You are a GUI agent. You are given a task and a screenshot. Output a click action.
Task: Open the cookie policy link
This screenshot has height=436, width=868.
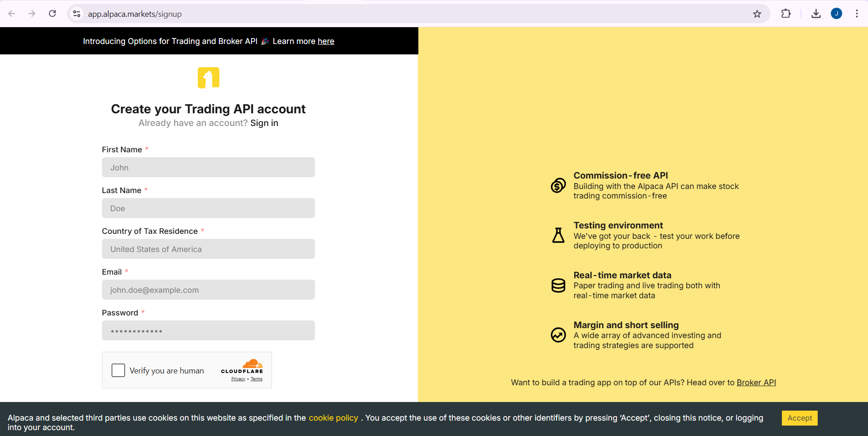(333, 418)
